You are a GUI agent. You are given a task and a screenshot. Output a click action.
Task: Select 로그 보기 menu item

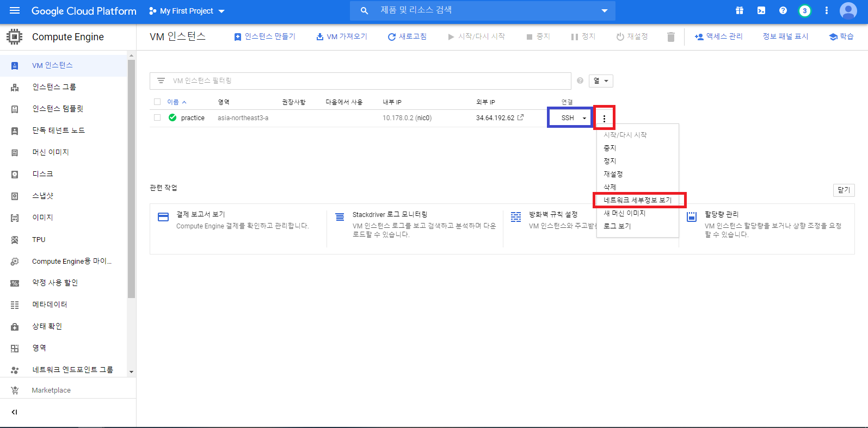[617, 226]
